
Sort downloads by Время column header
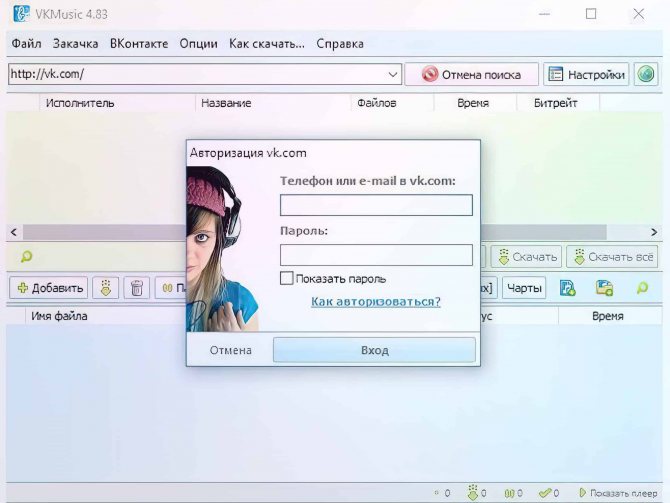pyautogui.click(x=610, y=316)
